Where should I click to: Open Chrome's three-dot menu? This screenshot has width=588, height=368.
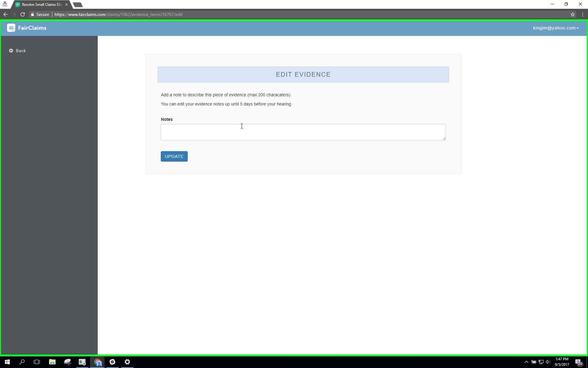[x=582, y=14]
